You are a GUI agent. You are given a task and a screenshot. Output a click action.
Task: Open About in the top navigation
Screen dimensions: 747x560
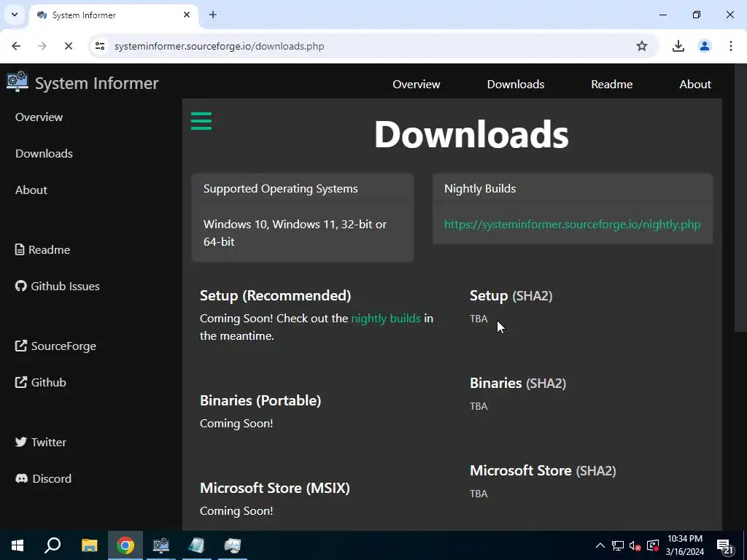pyautogui.click(x=695, y=85)
